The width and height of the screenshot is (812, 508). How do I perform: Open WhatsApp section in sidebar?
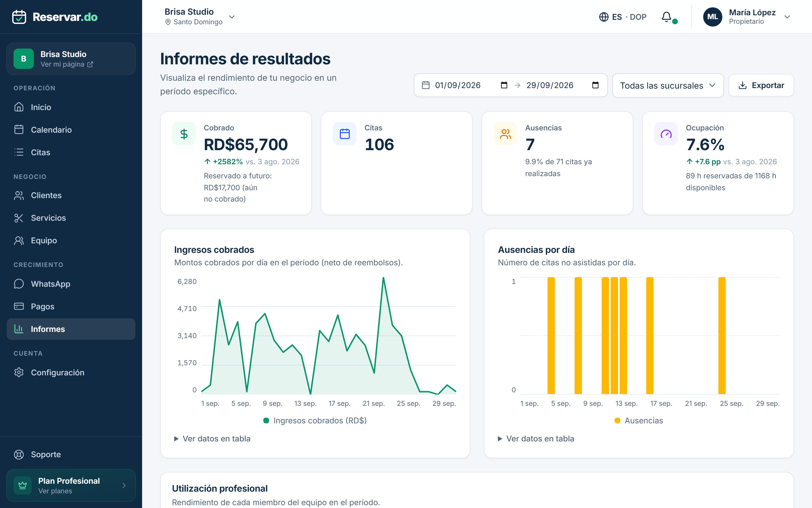point(71,284)
